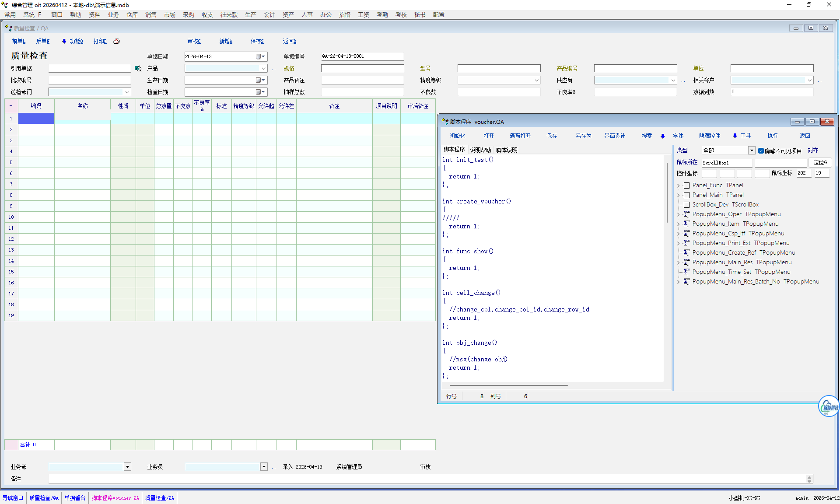Click the PopupMenu_Oper menu icon in tree
The width and height of the screenshot is (840, 504).
(687, 214)
